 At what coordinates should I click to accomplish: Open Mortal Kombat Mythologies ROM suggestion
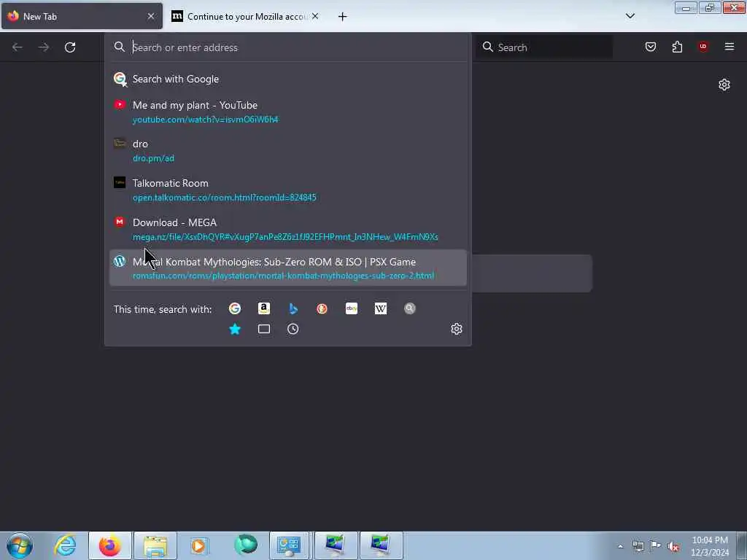287,268
